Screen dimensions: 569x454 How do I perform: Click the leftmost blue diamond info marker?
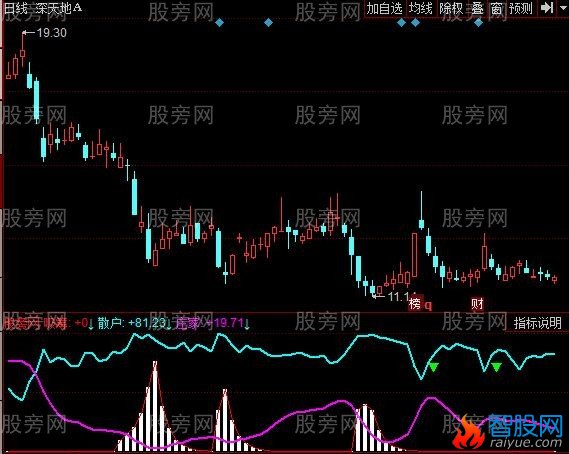tap(219, 23)
